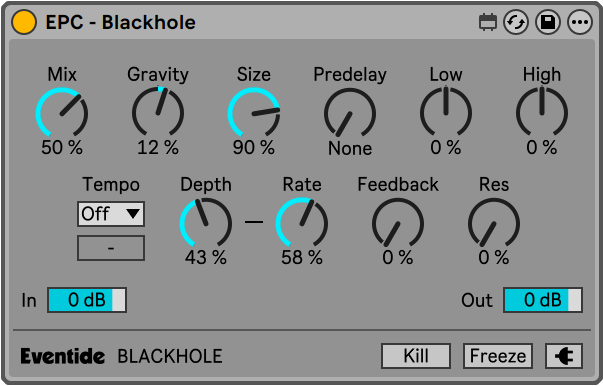Screen dimensions: 604x386
Task: Toggle the yellow device activator button
Action: 24,22
